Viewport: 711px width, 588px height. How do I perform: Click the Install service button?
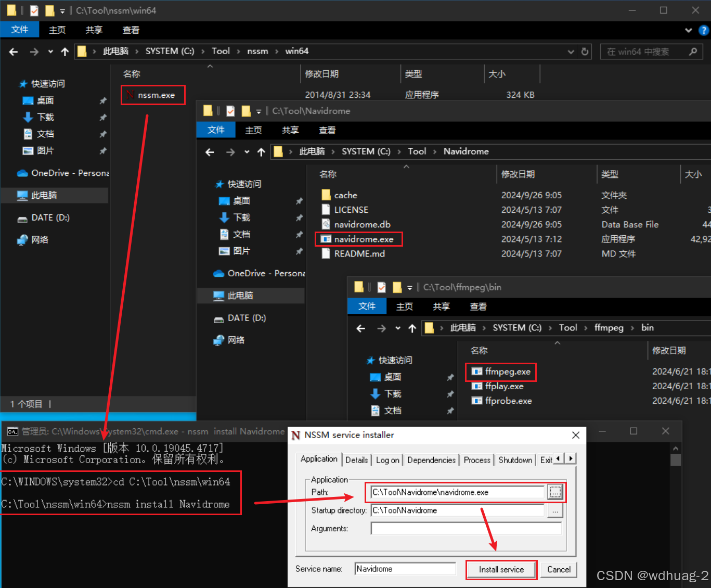(x=501, y=570)
